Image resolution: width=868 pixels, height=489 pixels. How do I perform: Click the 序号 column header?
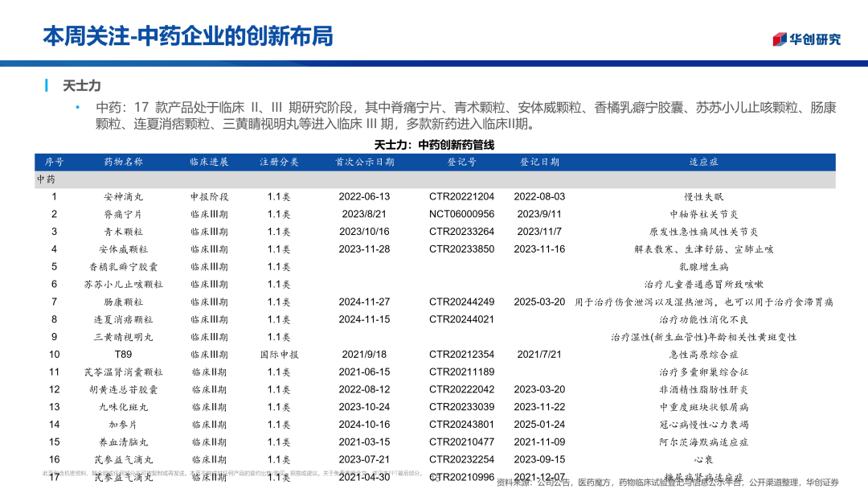point(55,162)
